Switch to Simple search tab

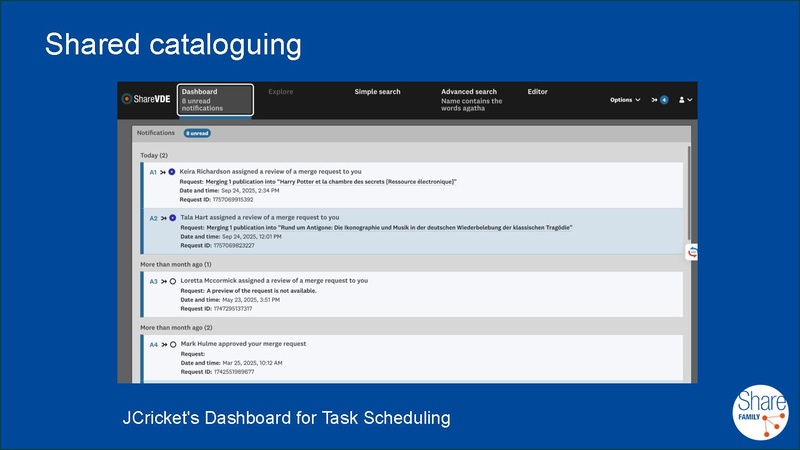(x=377, y=92)
